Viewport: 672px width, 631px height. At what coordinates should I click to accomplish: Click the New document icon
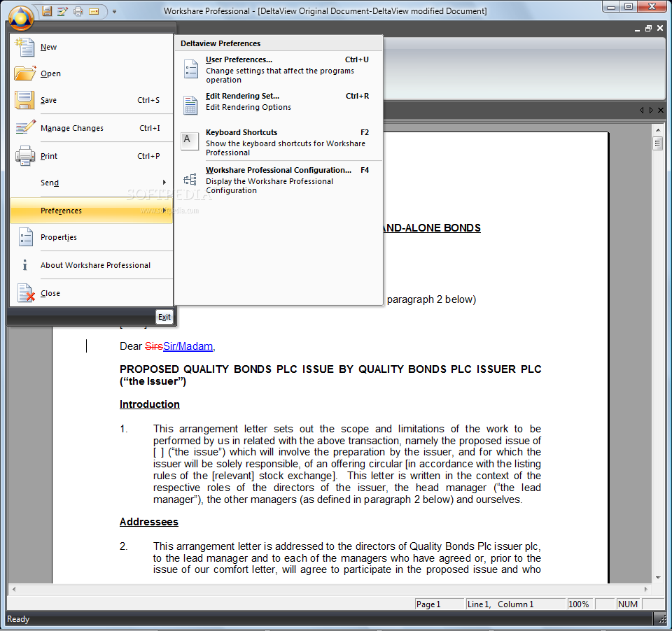pos(24,47)
